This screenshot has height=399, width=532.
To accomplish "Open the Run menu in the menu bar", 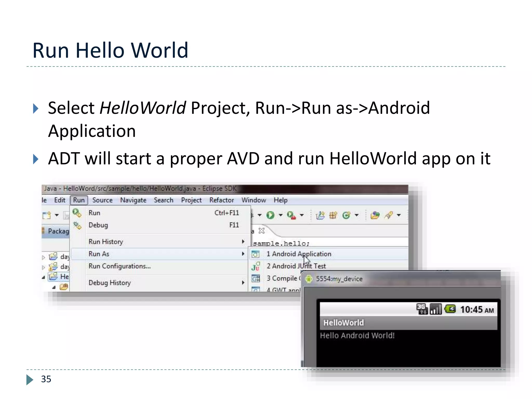I will click(79, 200).
